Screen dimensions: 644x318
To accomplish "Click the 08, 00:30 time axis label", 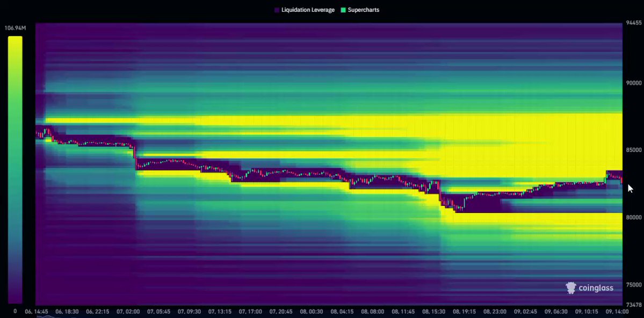I will (311, 312).
